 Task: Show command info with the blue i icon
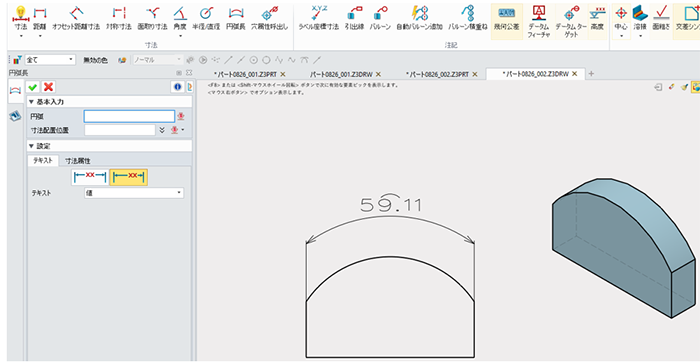(x=178, y=87)
